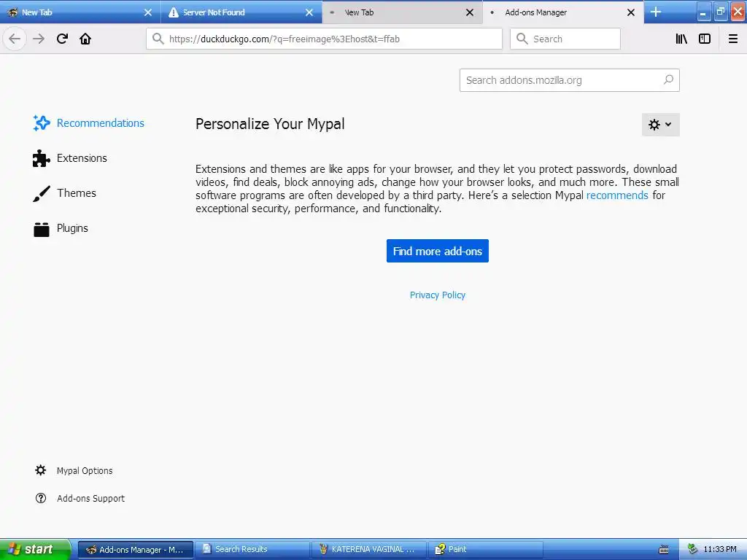Switch to the KATERENA taskbar window

pos(368,550)
